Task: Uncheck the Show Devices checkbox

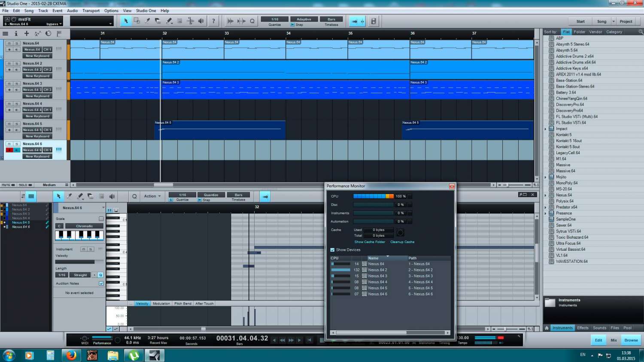Action: (x=332, y=250)
